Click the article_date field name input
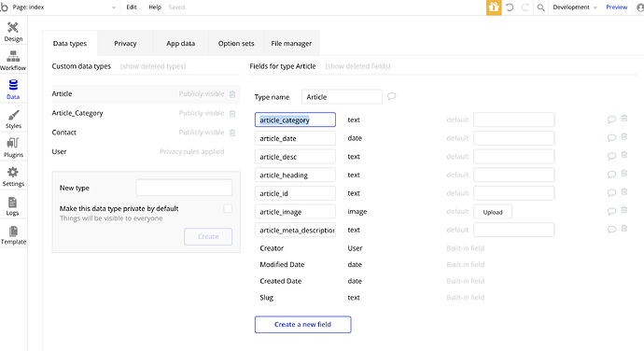Screen dimensions: 644x351 295,138
